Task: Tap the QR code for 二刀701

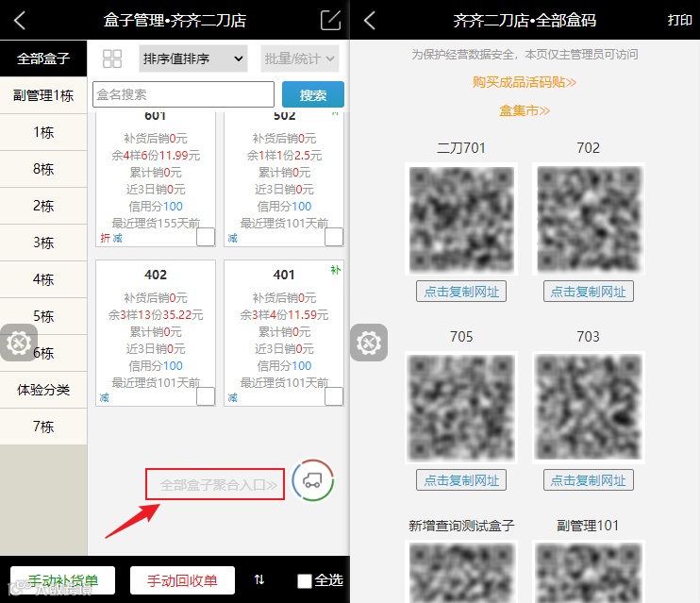Action: tap(461, 219)
